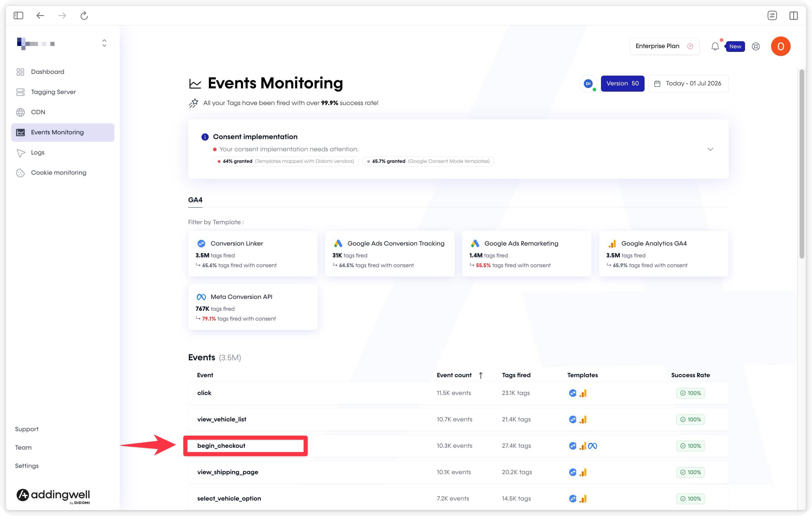Open Tagging Server in the sidebar
Viewport: 812px width, 516px height.
pyautogui.click(x=63, y=92)
